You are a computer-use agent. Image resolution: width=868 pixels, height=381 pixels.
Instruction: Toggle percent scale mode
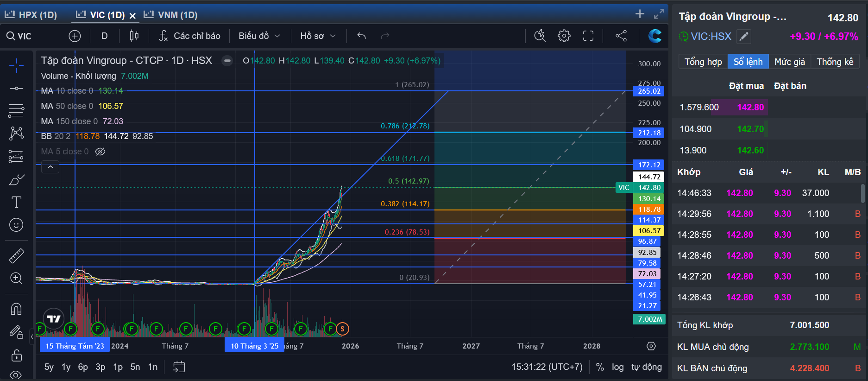[600, 367]
